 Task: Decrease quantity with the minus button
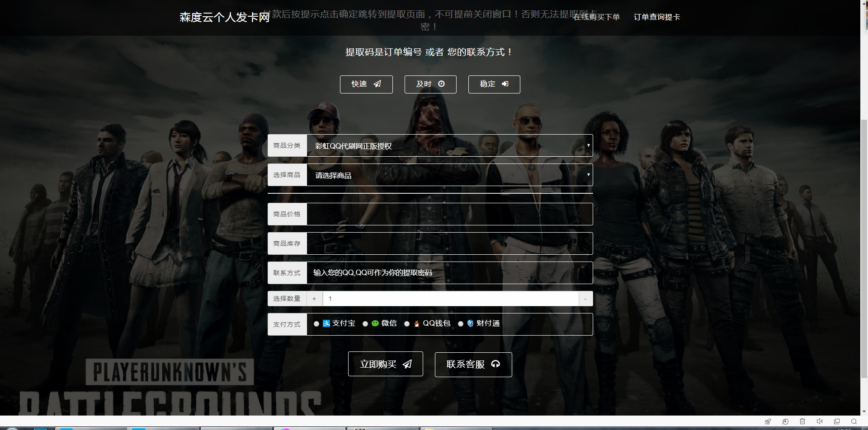585,299
